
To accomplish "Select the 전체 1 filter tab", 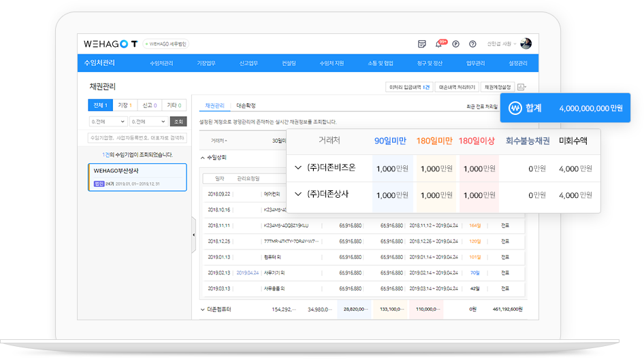I will (100, 105).
